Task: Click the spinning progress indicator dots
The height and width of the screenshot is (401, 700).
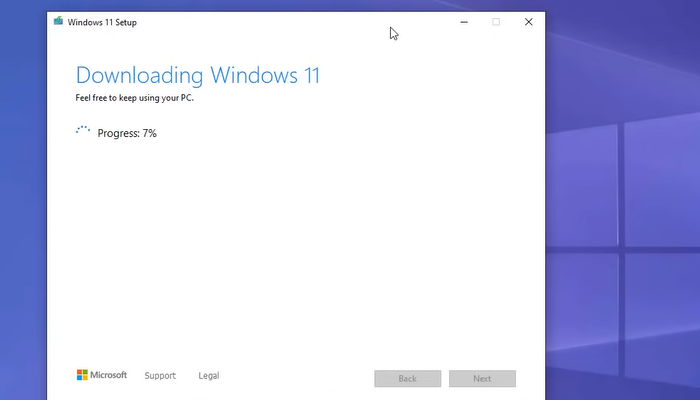Action: (x=84, y=132)
